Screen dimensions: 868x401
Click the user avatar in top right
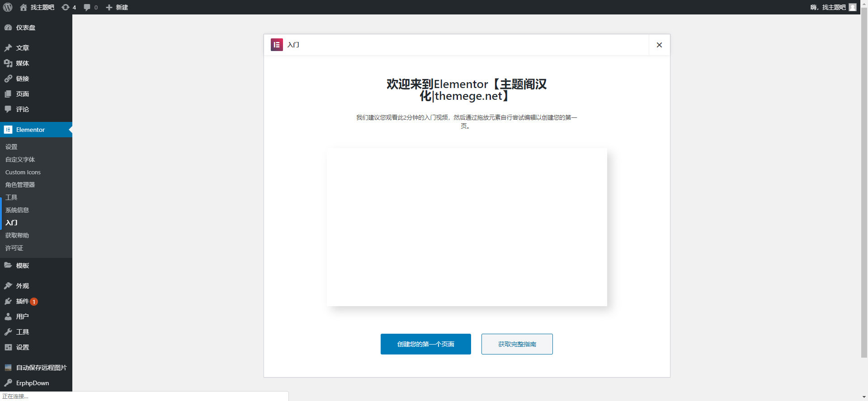coord(853,7)
